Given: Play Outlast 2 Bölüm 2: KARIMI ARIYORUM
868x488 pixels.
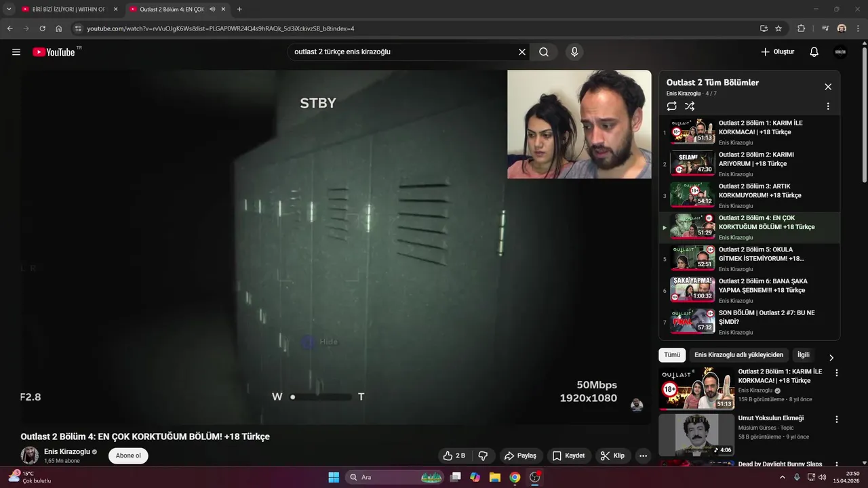Looking at the screenshot, I should coord(749,164).
